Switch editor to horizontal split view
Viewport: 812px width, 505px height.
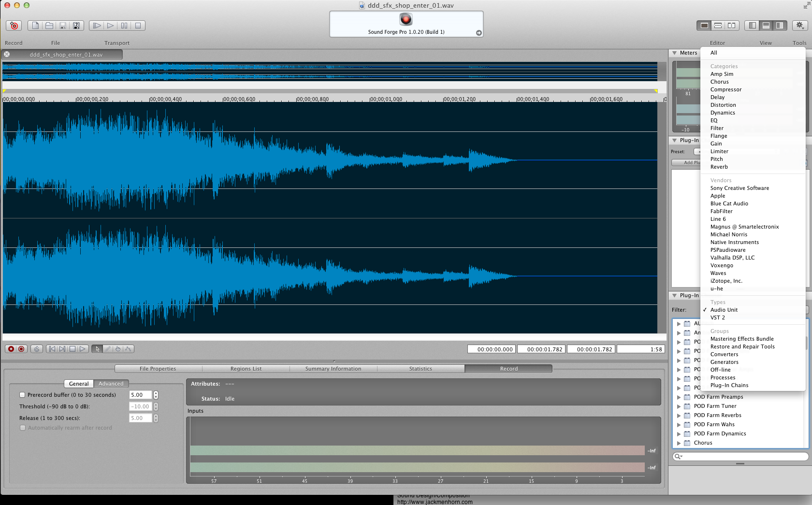tap(718, 26)
